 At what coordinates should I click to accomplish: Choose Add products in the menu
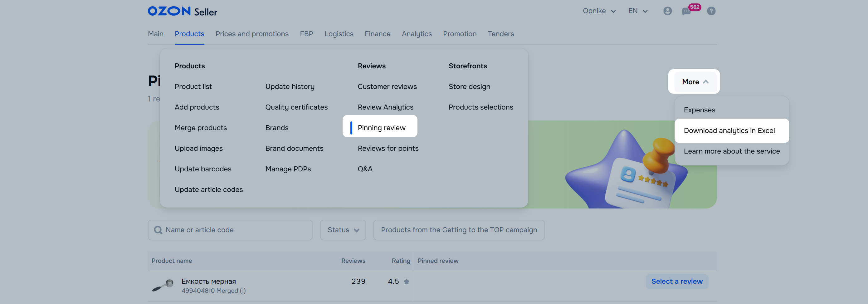pyautogui.click(x=197, y=107)
